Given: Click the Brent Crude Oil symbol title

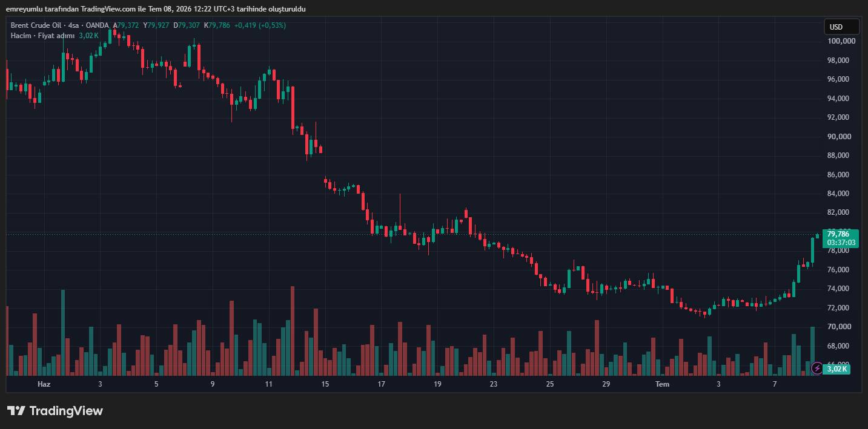Looking at the screenshot, I should click(36, 25).
